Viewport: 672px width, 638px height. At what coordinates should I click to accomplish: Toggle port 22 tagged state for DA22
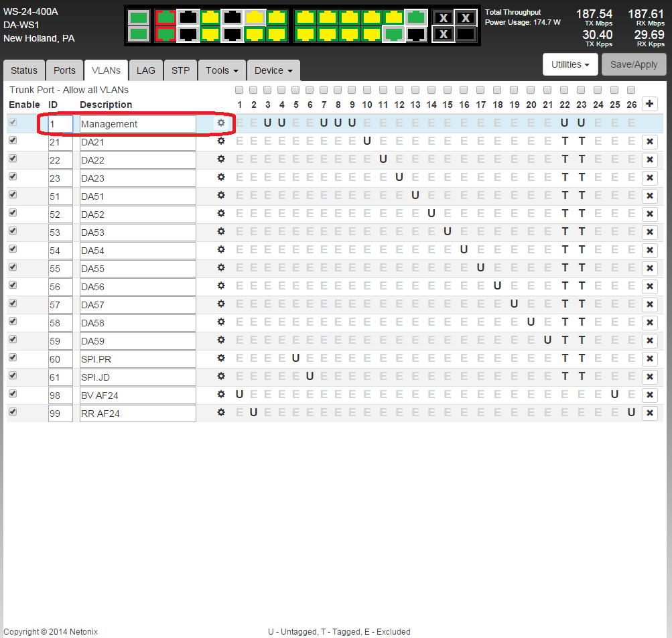[565, 159]
